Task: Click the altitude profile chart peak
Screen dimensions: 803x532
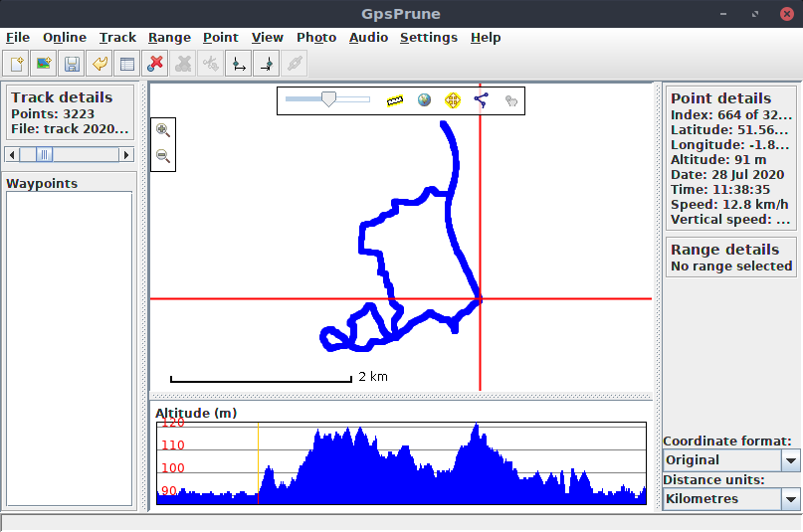Action: [x=477, y=428]
